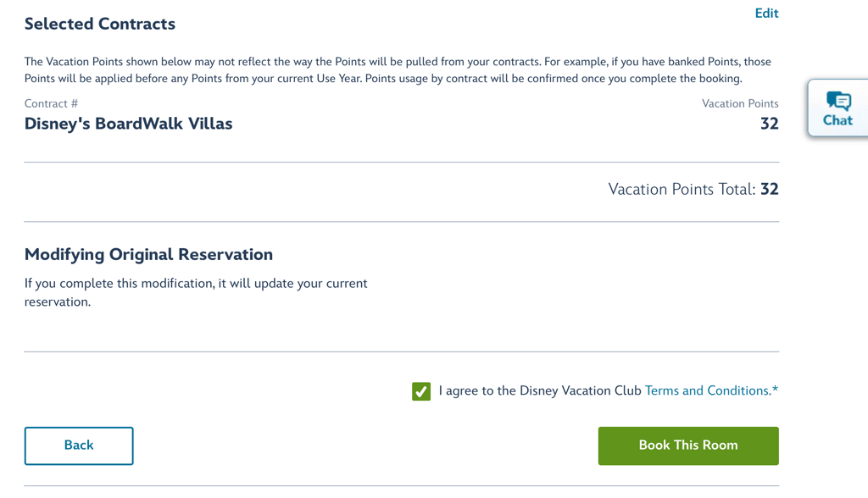Click the "I agree to the Disney Vacation Club" text

[x=540, y=390]
